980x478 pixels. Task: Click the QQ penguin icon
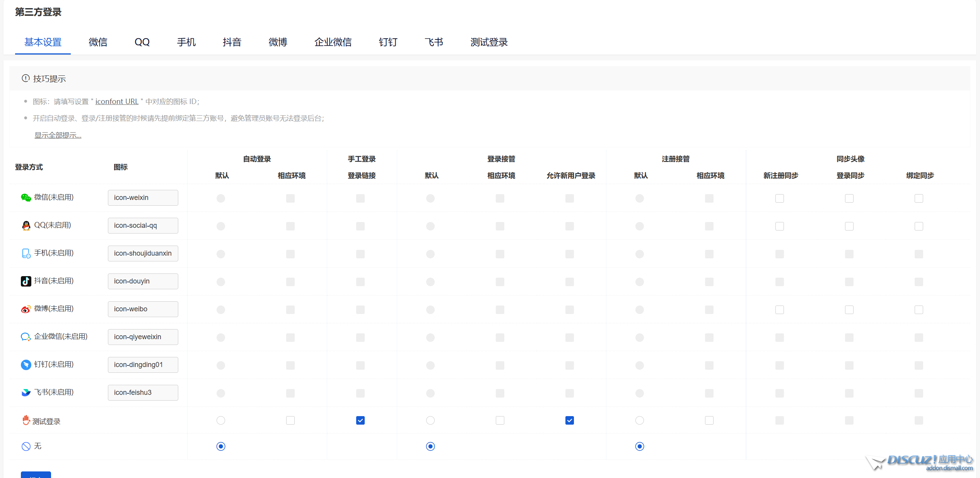click(26, 225)
